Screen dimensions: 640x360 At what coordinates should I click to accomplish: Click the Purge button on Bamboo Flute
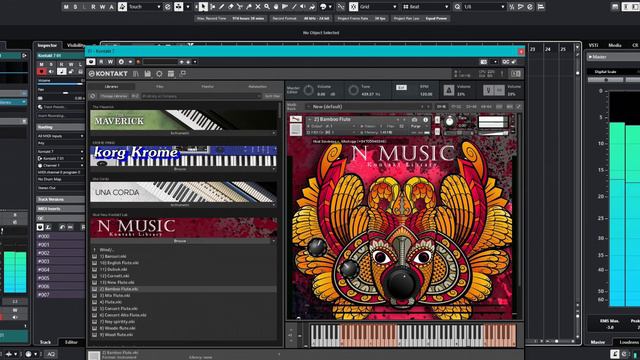pyautogui.click(x=416, y=127)
